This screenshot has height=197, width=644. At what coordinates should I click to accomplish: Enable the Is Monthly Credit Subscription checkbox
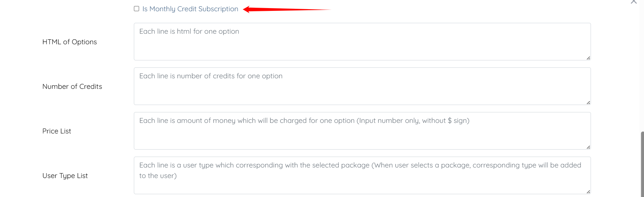tap(136, 9)
